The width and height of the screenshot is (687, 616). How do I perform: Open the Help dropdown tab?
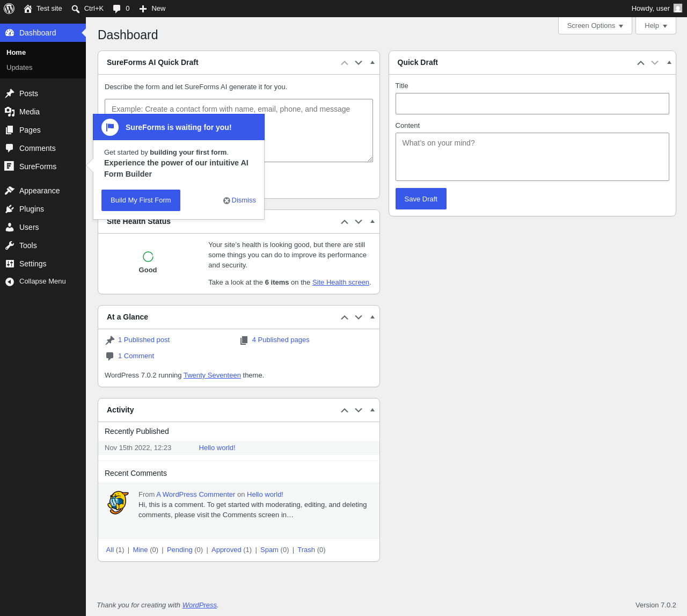click(656, 26)
